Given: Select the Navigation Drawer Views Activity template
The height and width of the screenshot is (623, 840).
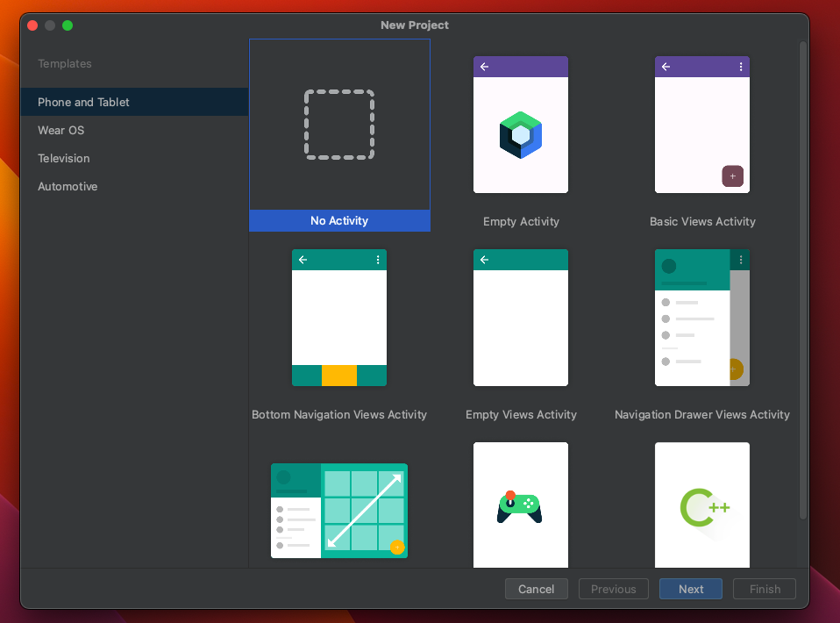Looking at the screenshot, I should 701,316.
